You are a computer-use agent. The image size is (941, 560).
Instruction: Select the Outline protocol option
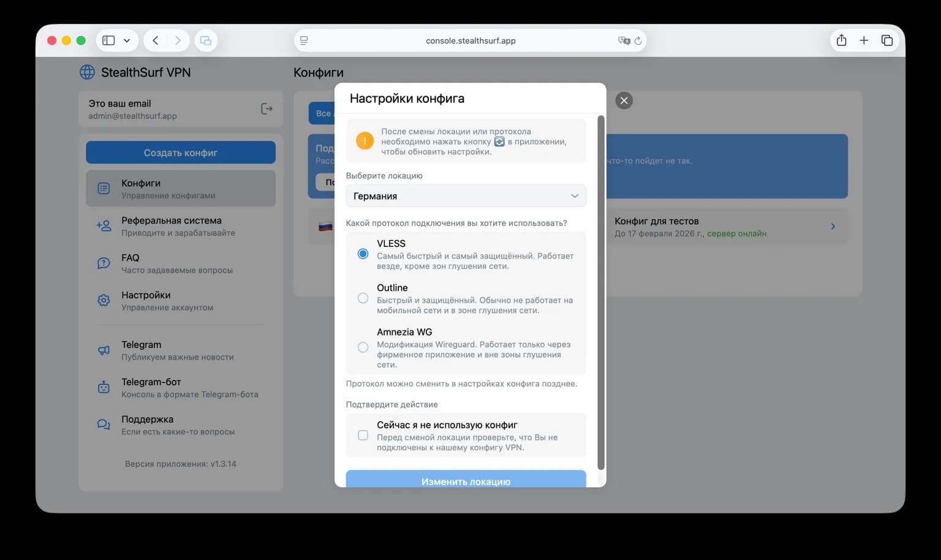(x=363, y=298)
